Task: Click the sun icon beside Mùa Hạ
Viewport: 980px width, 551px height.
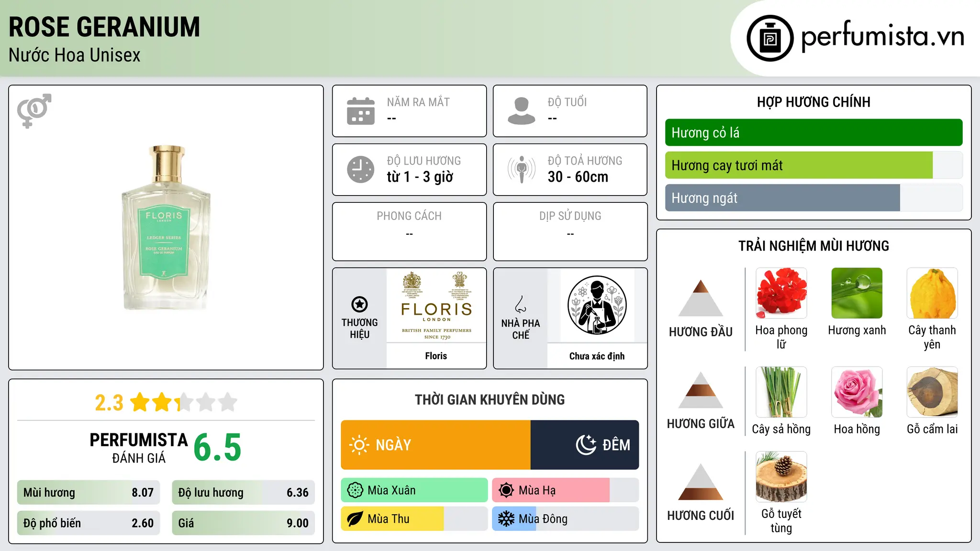Action: [506, 490]
